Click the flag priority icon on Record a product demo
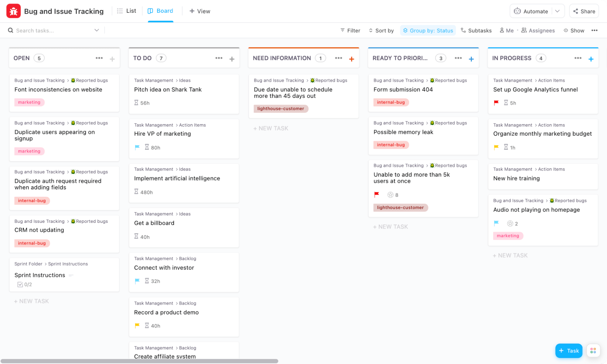607x364 pixels. (x=137, y=326)
